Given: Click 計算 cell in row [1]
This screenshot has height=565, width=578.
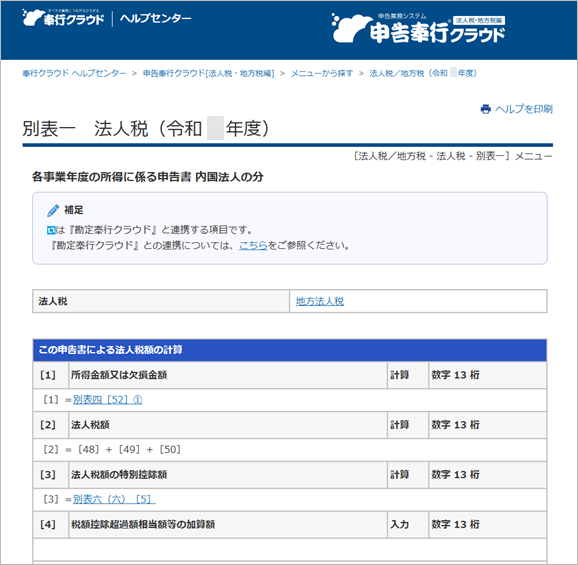Looking at the screenshot, I should pos(408,375).
